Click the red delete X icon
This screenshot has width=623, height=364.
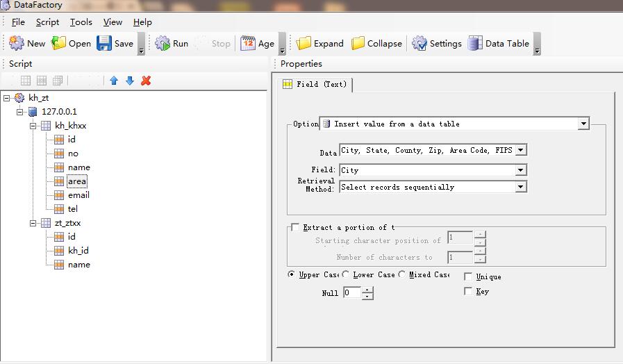click(x=146, y=81)
